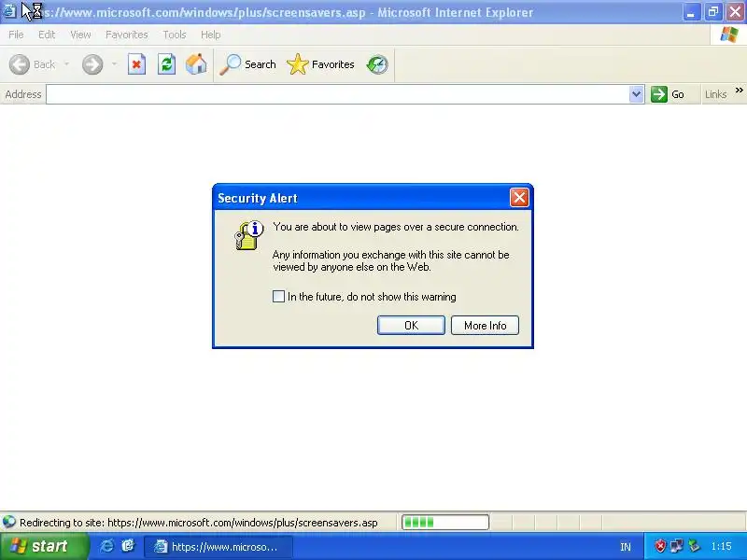This screenshot has width=747, height=560.
Task: Click the 1:15 system clock
Action: 721,546
